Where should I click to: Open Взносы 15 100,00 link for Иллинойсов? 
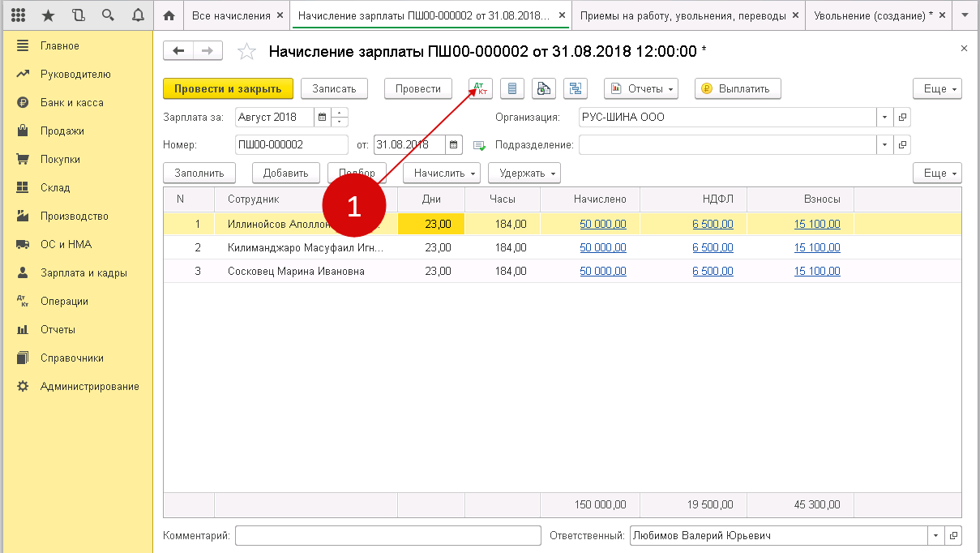tap(817, 224)
